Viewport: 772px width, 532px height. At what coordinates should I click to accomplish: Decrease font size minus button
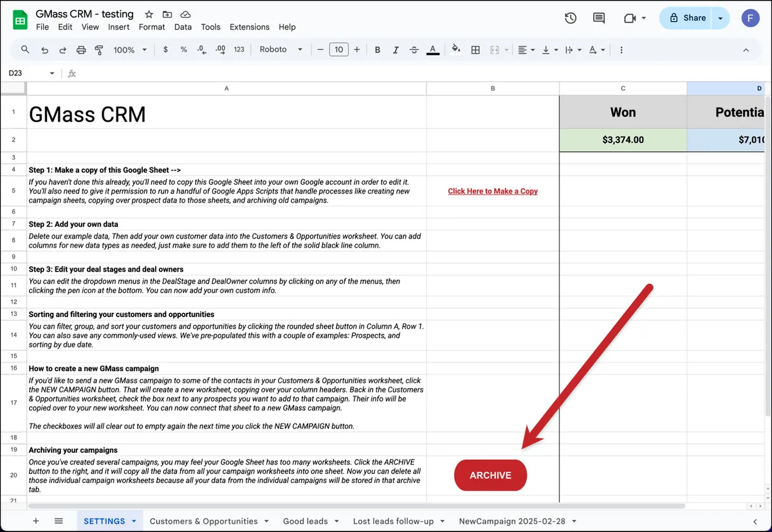[320, 50]
